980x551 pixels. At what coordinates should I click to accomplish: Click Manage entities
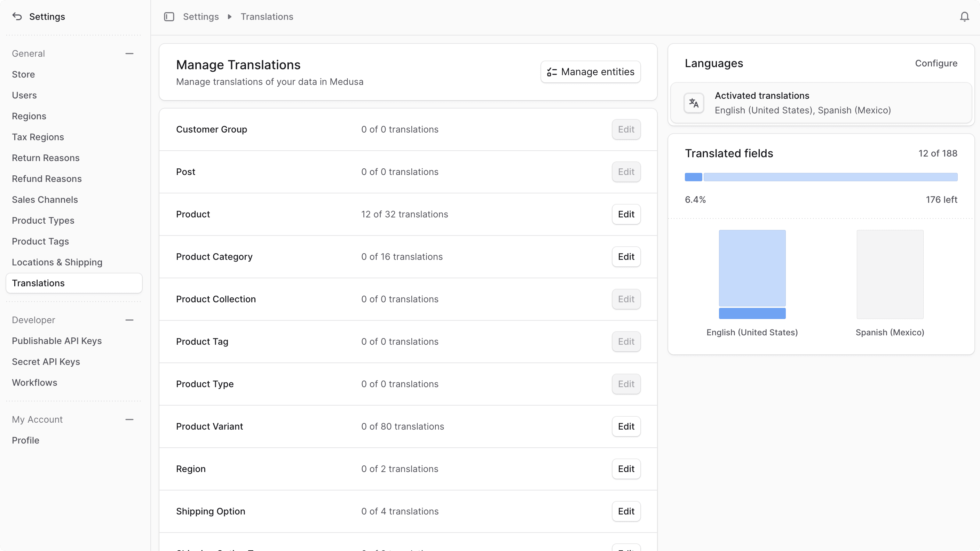pyautogui.click(x=590, y=72)
